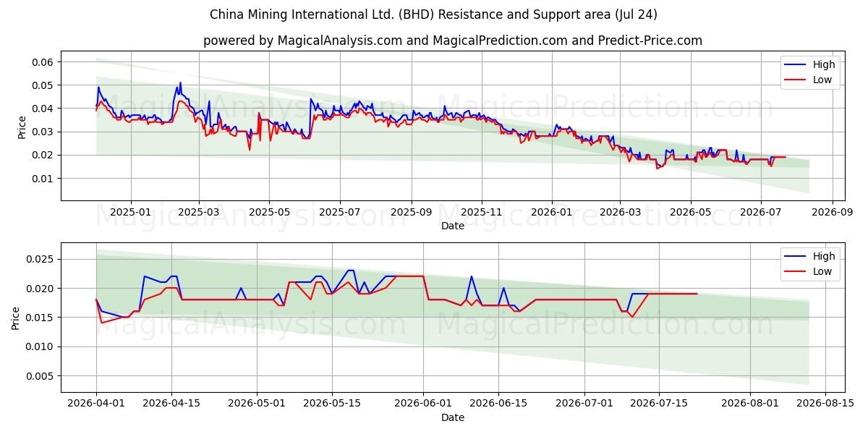This screenshot has height=434, width=868.
Task: Click top chart y-axis value '0.01'
Action: pyautogui.click(x=43, y=178)
